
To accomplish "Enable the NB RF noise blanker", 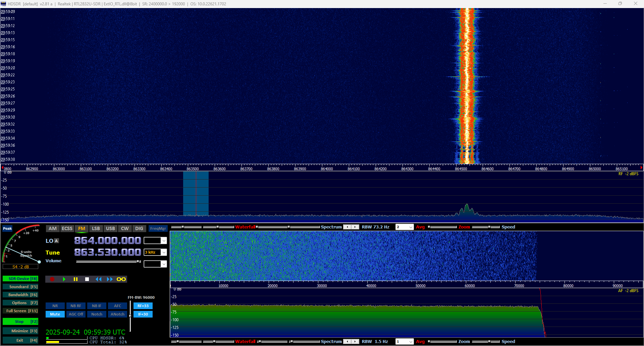I will coord(76,306).
